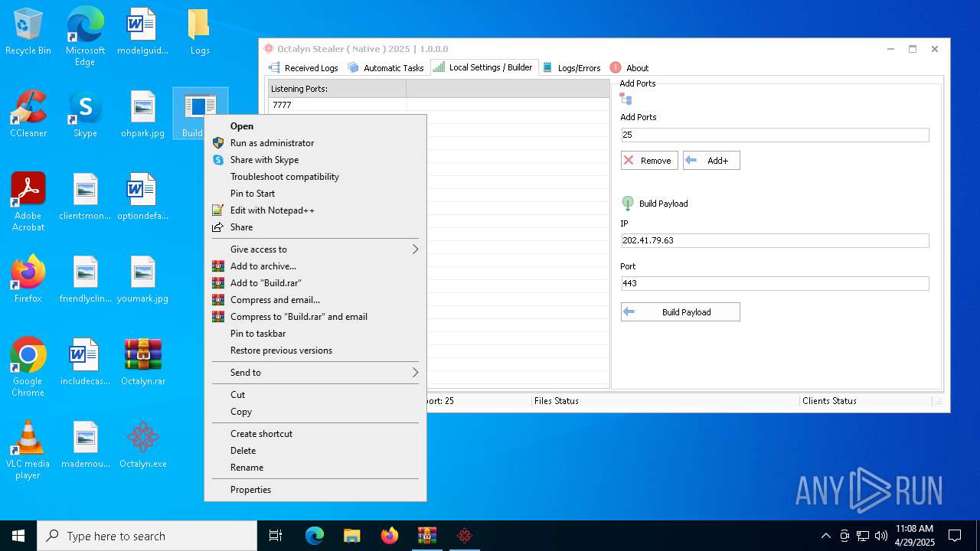Click the Remove port button
Image resolution: width=980 pixels, height=551 pixels.
click(649, 161)
